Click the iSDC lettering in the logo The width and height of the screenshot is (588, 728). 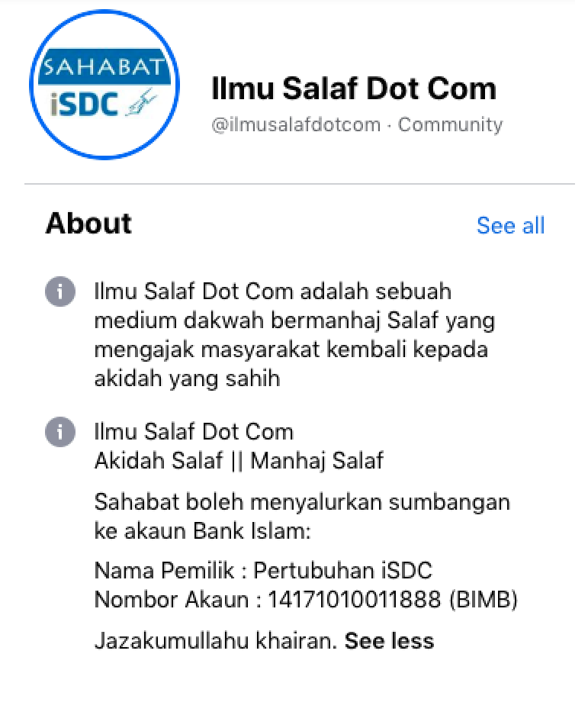pos(84,104)
